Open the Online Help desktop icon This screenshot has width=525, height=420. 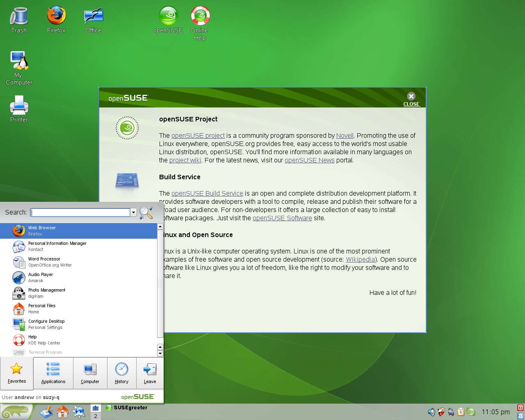coord(200,24)
